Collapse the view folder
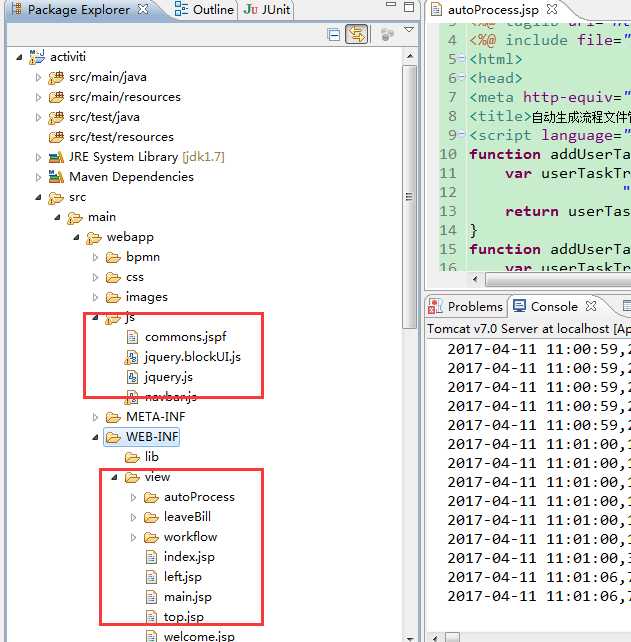This screenshot has height=642, width=631. click(115, 477)
